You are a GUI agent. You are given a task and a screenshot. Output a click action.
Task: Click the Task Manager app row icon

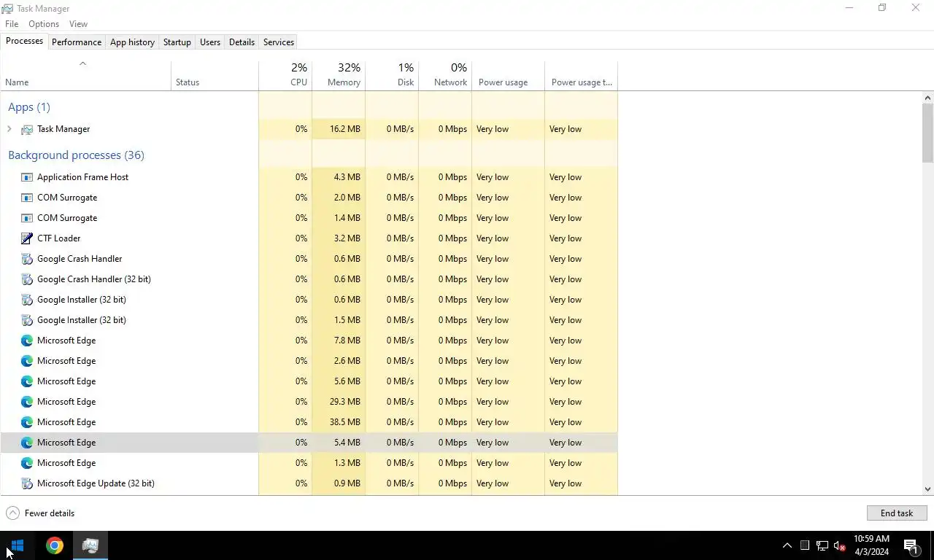(27, 129)
